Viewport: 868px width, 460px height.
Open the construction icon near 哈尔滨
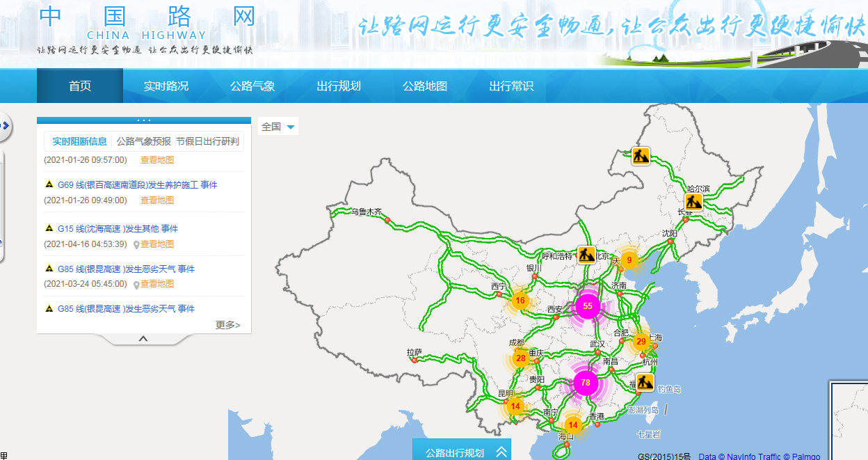coord(693,203)
